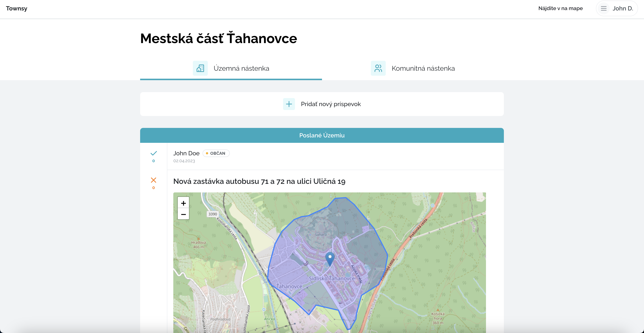Open the John D. user menu
The image size is (644, 333).
tap(623, 9)
